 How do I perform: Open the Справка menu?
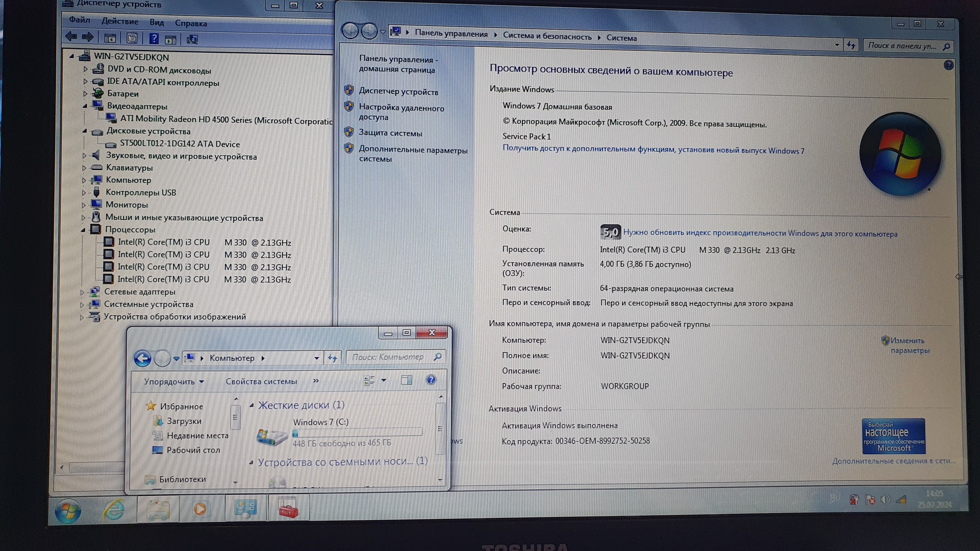point(191,23)
